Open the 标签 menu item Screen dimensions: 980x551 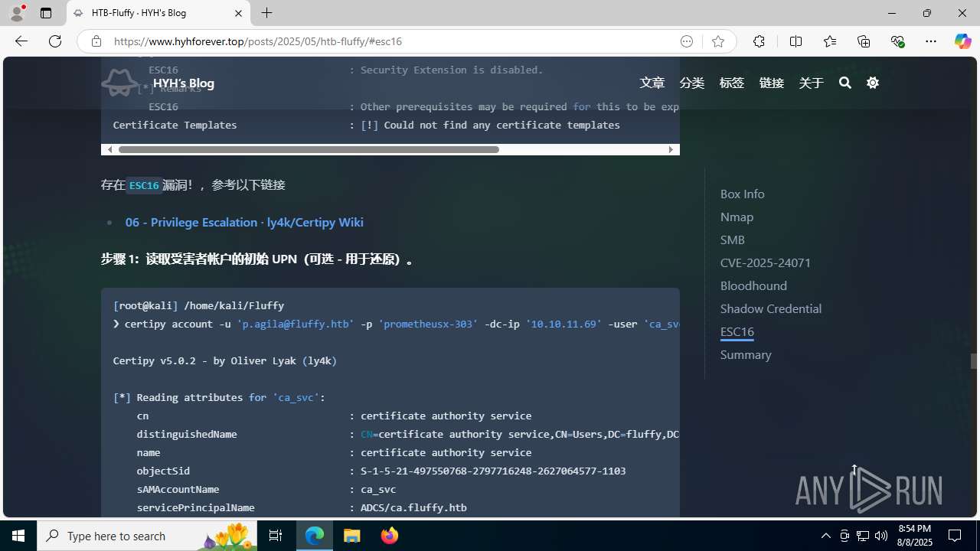tap(732, 83)
